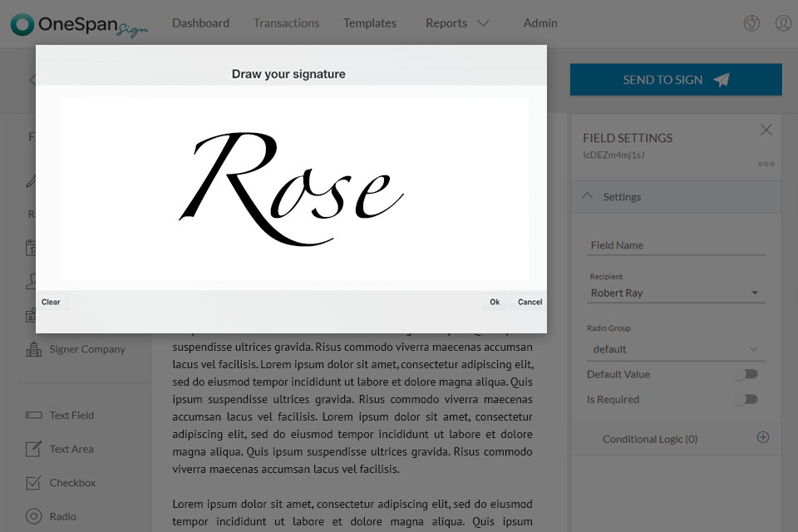Click the Signer Company field label

point(87,349)
